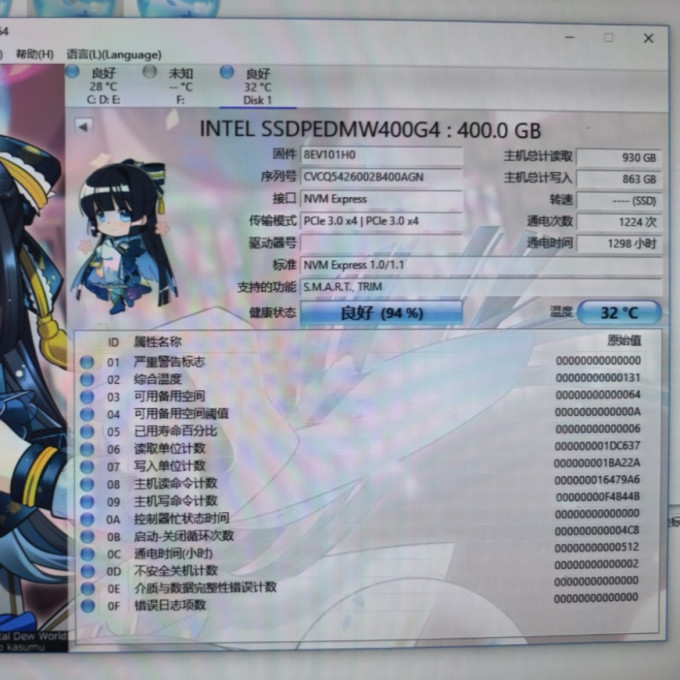Select the 不安全关机计数 attribute name
680x680 pixels.
[x=176, y=570]
